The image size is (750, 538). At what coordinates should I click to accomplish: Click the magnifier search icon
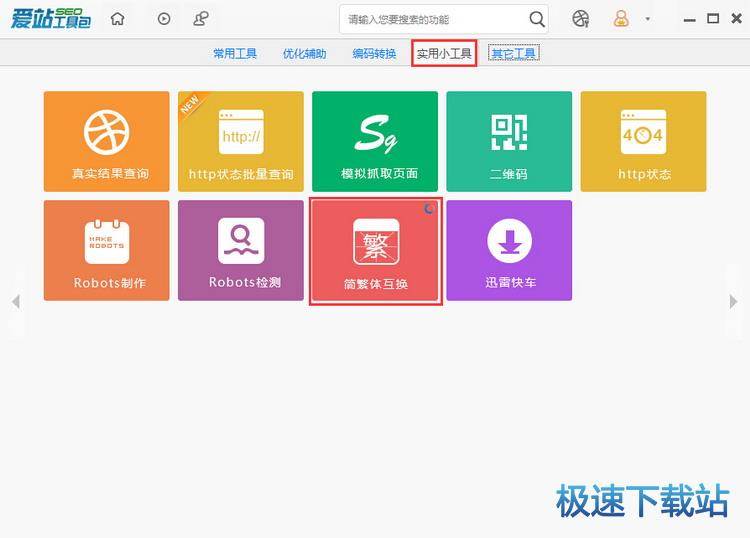537,19
